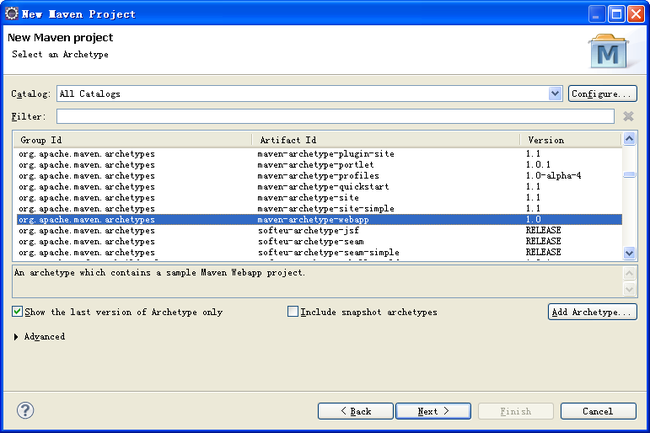Toggle Show the last version of Archetype only
Image resolution: width=650 pixels, height=433 pixels.
pos(17,312)
